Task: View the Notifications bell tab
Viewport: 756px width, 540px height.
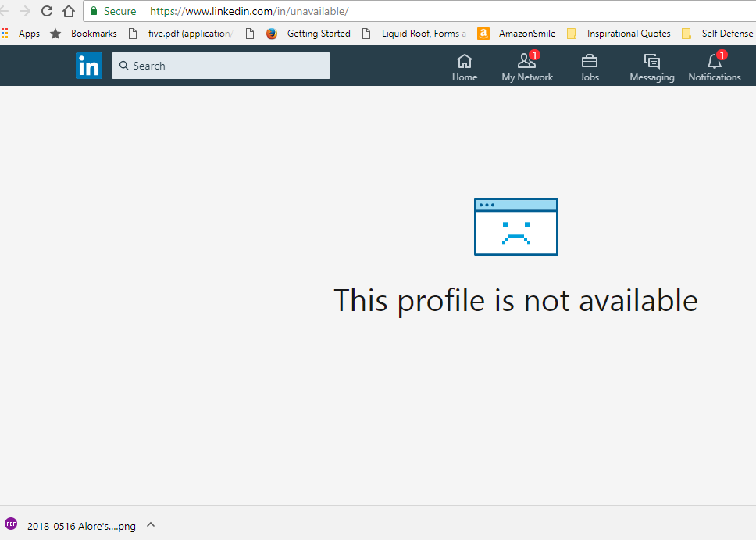Action: [715, 67]
